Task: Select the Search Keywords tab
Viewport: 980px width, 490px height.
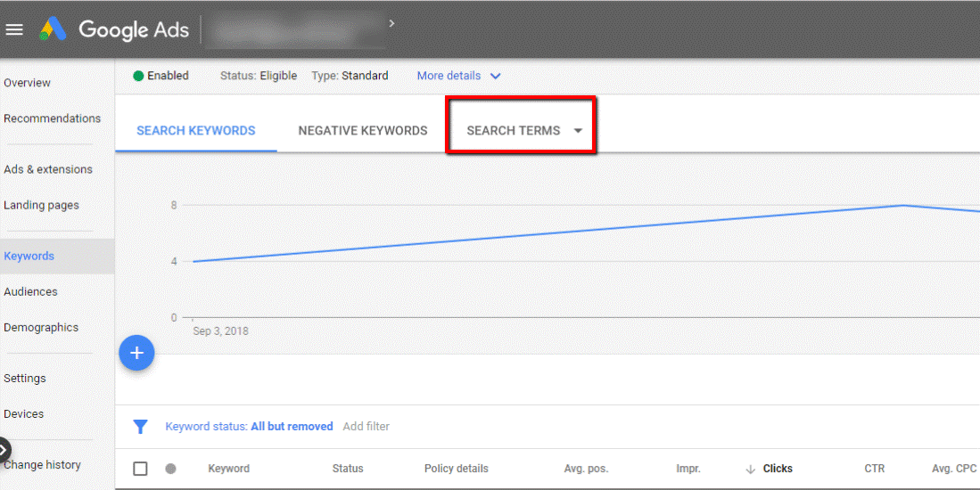Action: [196, 130]
